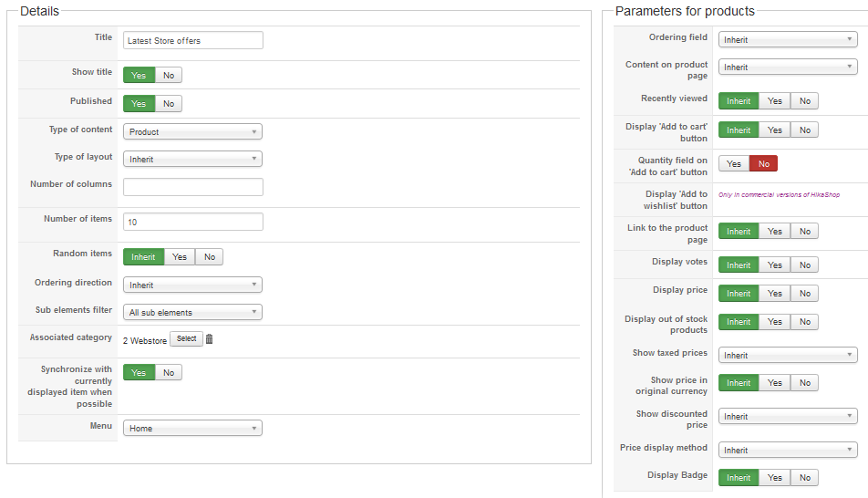Expand the Ordering direction dropdown

click(x=192, y=285)
